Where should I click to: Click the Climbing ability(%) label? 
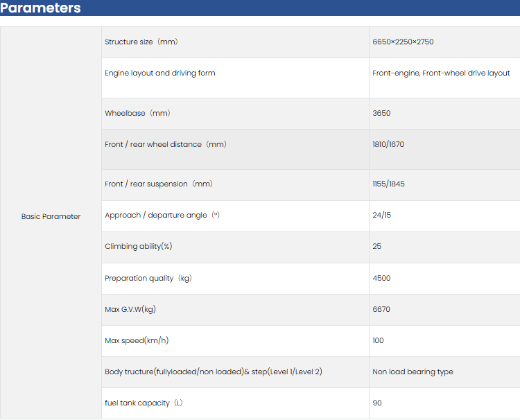pyautogui.click(x=139, y=246)
